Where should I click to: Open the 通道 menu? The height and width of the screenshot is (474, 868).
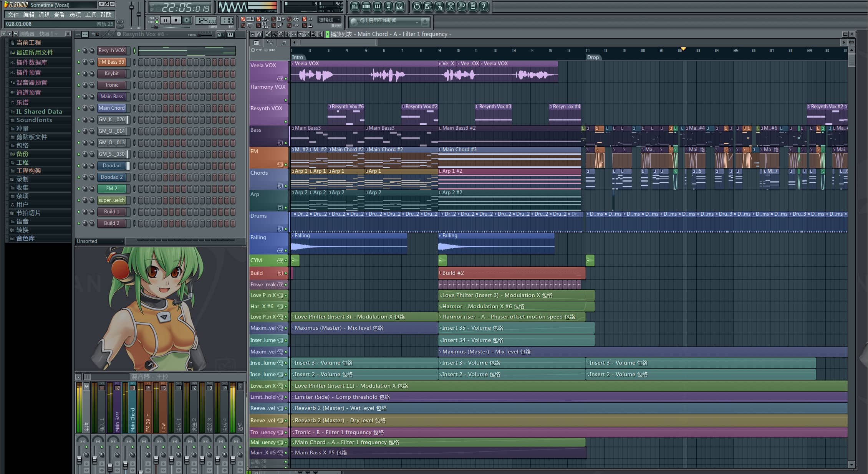(x=44, y=15)
